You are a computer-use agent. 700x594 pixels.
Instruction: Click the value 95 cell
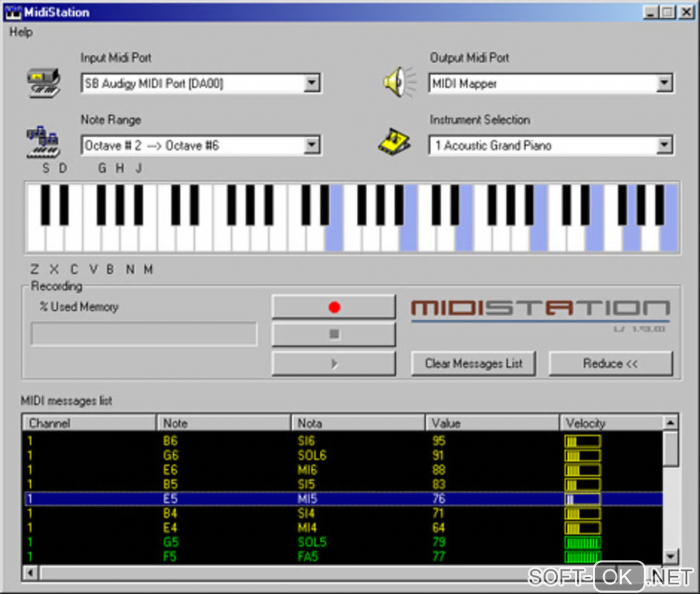439,441
